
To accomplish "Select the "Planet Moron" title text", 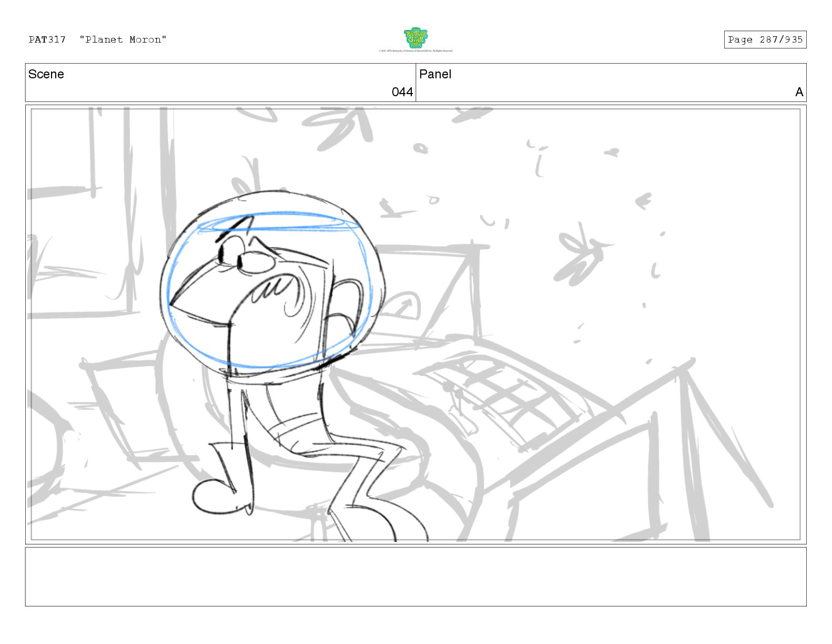I will [x=123, y=39].
